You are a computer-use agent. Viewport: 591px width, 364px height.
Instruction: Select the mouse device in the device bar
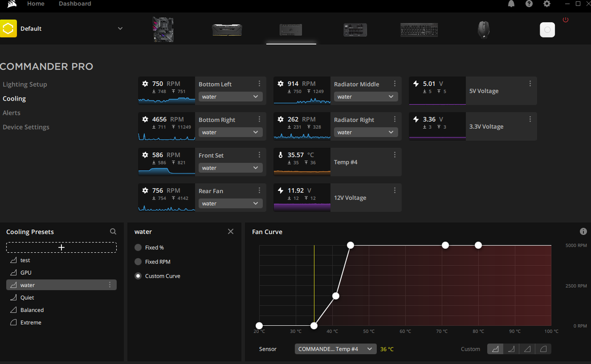point(483,30)
